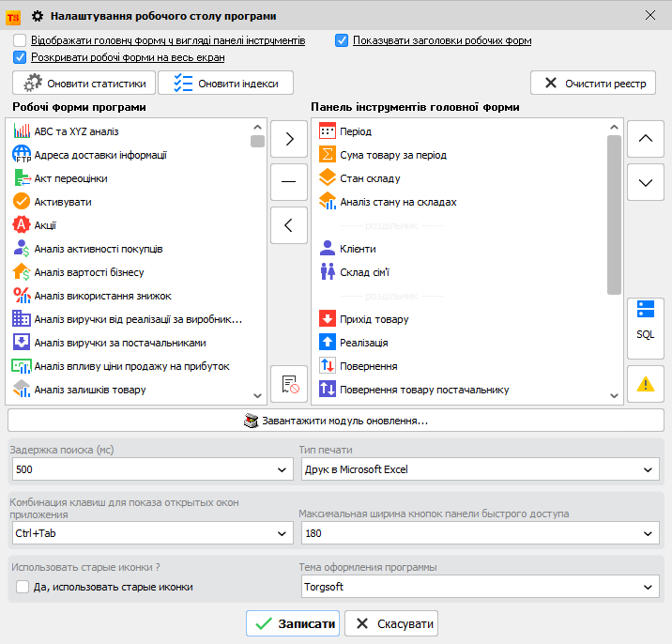The width and height of the screenshot is (672, 644).
Task: Select ABC та XYZ аналіз in list
Action: coord(77,131)
